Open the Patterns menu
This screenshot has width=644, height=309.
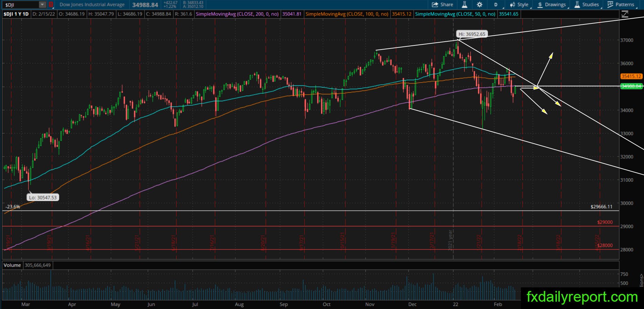(x=621, y=4)
